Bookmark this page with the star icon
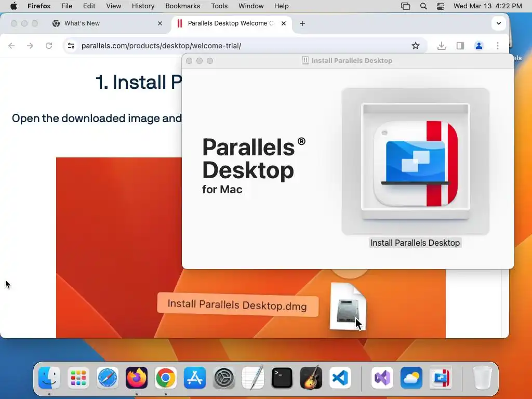The image size is (532, 399). (x=415, y=46)
